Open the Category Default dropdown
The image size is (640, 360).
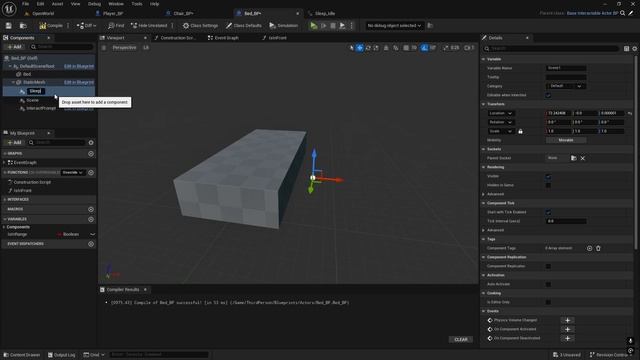(x=565, y=86)
